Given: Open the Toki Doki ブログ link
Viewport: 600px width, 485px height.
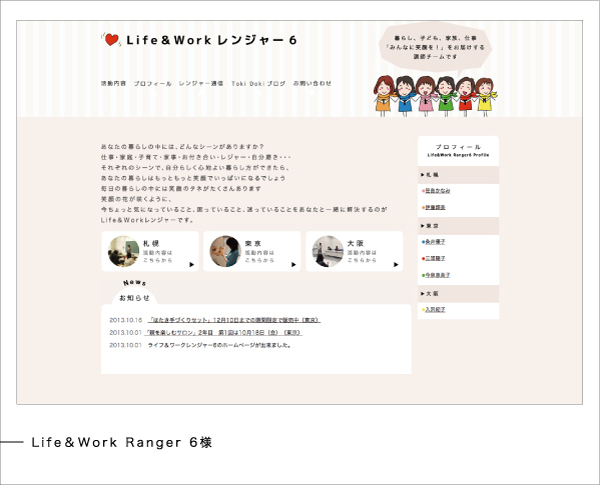Looking at the screenshot, I should (x=258, y=83).
